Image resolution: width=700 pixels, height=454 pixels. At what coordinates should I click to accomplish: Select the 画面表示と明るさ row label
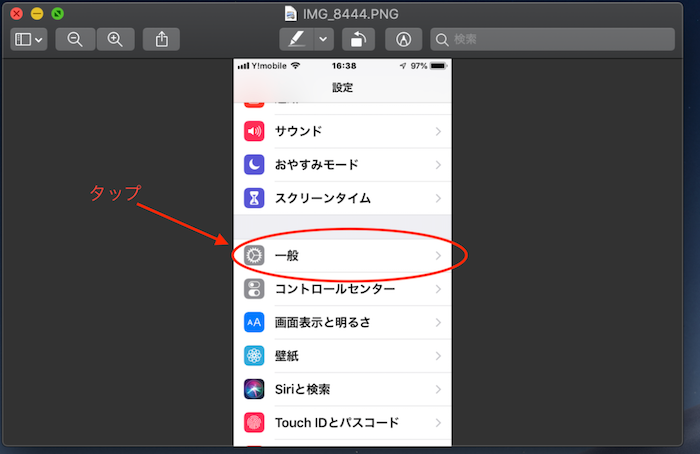(323, 322)
